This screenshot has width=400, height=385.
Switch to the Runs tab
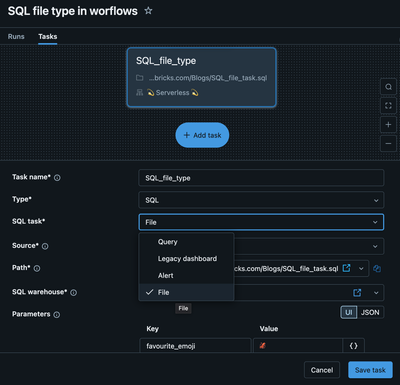16,36
